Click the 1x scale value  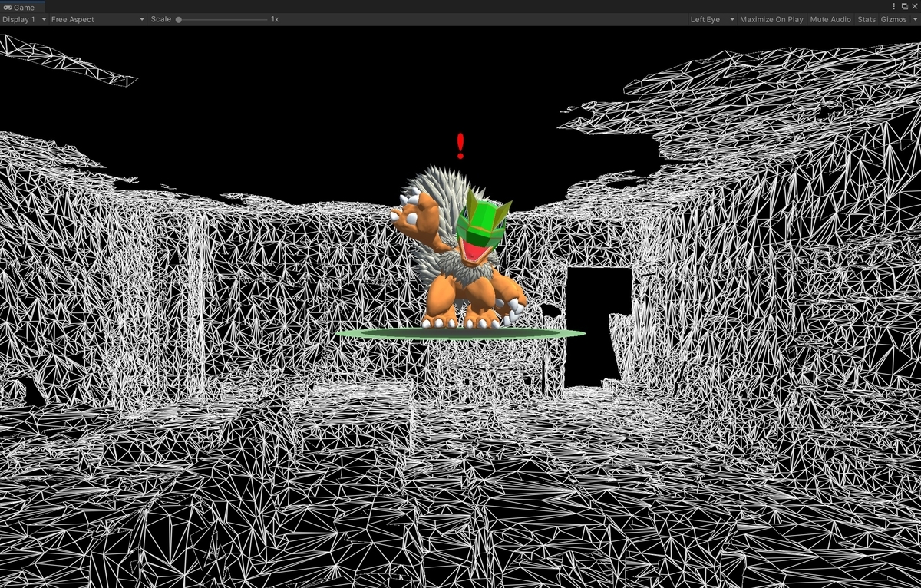(x=275, y=19)
